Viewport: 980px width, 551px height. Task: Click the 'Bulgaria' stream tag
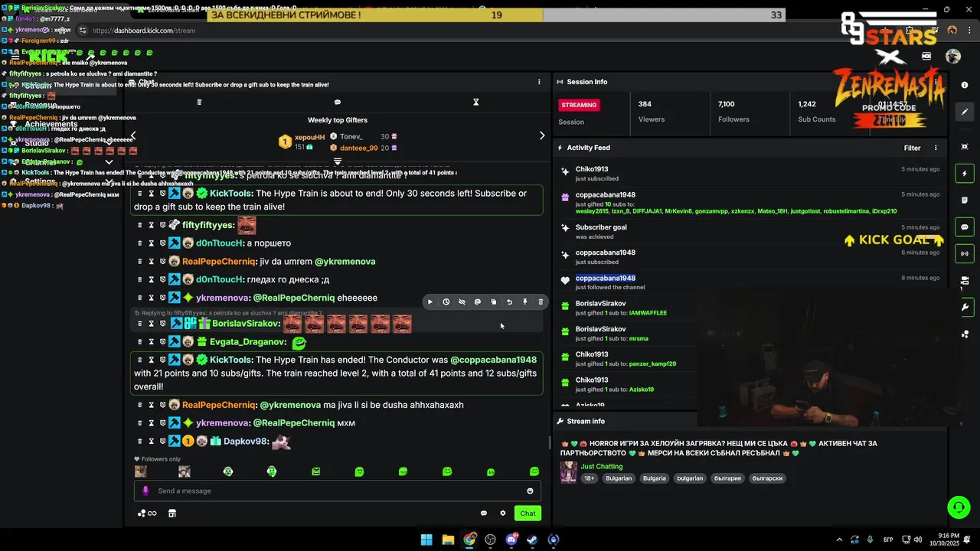click(654, 478)
